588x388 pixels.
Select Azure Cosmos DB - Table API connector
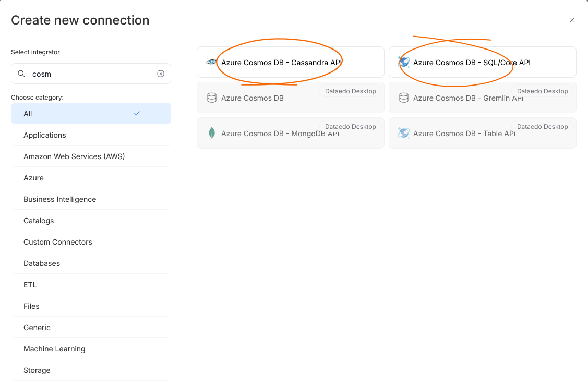pos(483,133)
